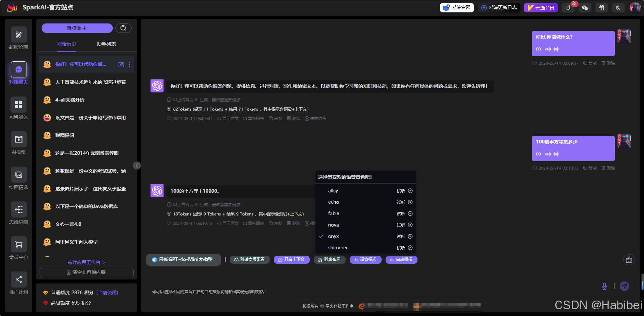Select the 对话聊天 chat icon
Screen dimensions: 644x316
[19, 69]
